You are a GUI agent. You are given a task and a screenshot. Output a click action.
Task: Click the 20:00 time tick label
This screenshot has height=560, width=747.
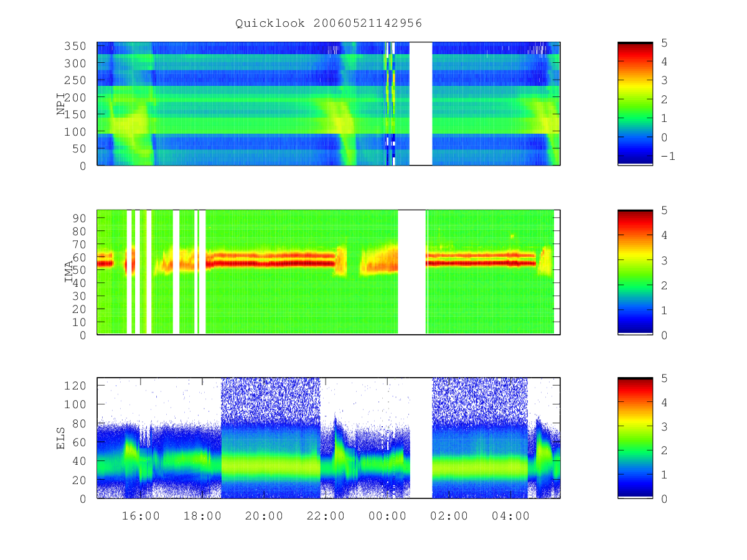[x=264, y=516]
